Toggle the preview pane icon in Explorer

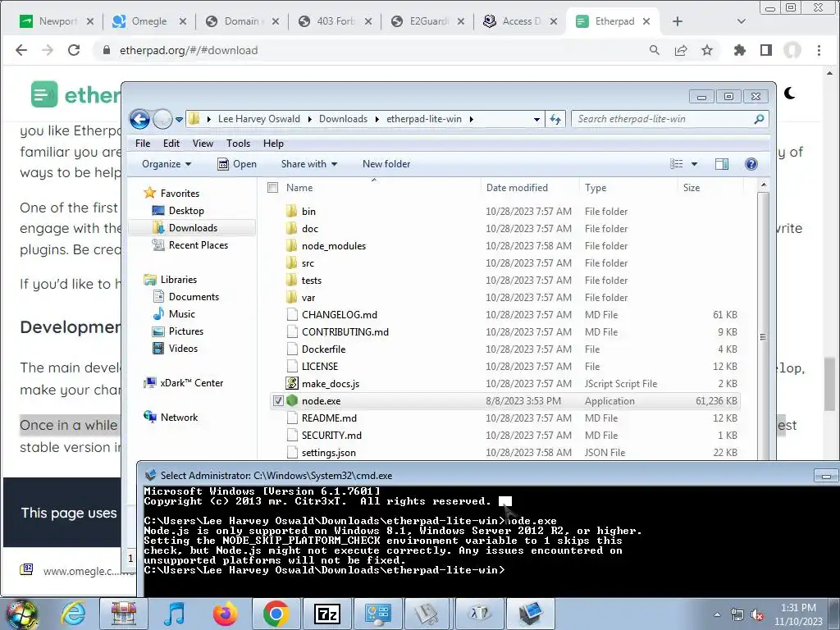(x=722, y=164)
